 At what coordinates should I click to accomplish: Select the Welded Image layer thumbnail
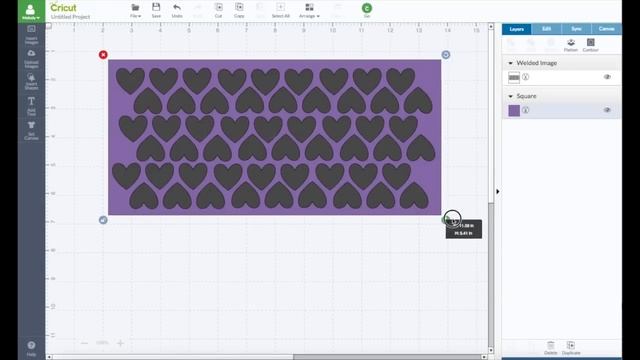(514, 77)
